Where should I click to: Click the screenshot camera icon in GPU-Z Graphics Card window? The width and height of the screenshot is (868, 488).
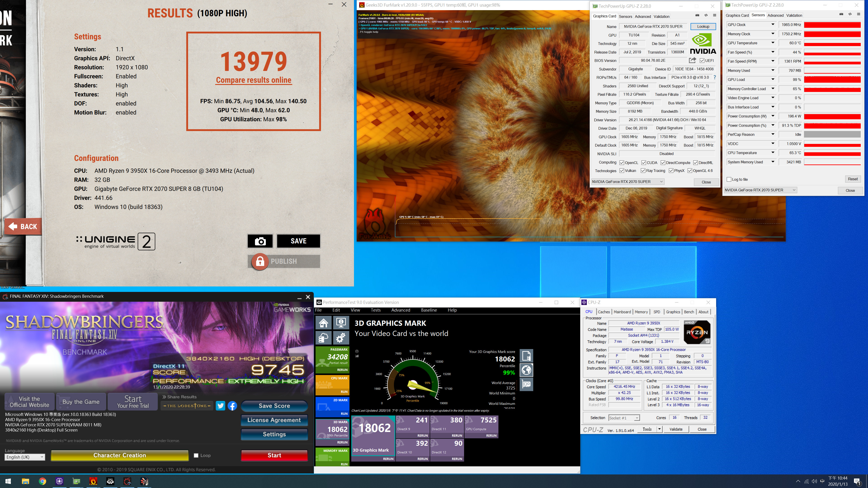pos(697,15)
